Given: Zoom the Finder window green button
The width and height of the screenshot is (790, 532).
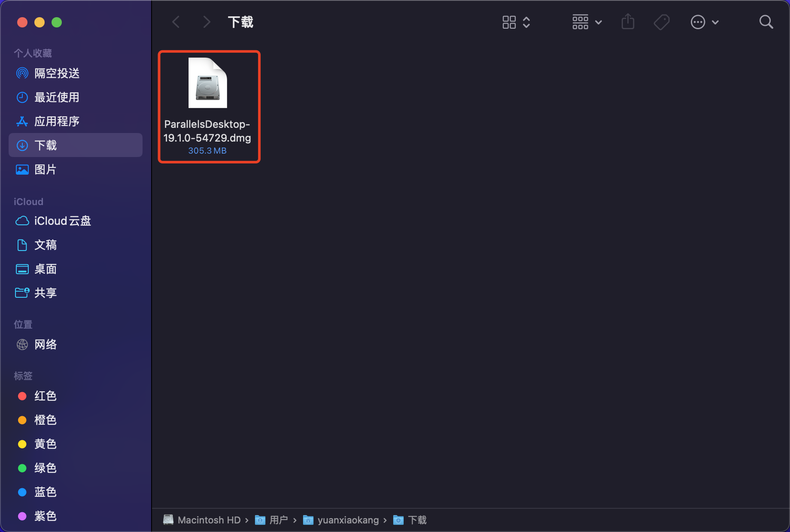Looking at the screenshot, I should pos(57,22).
